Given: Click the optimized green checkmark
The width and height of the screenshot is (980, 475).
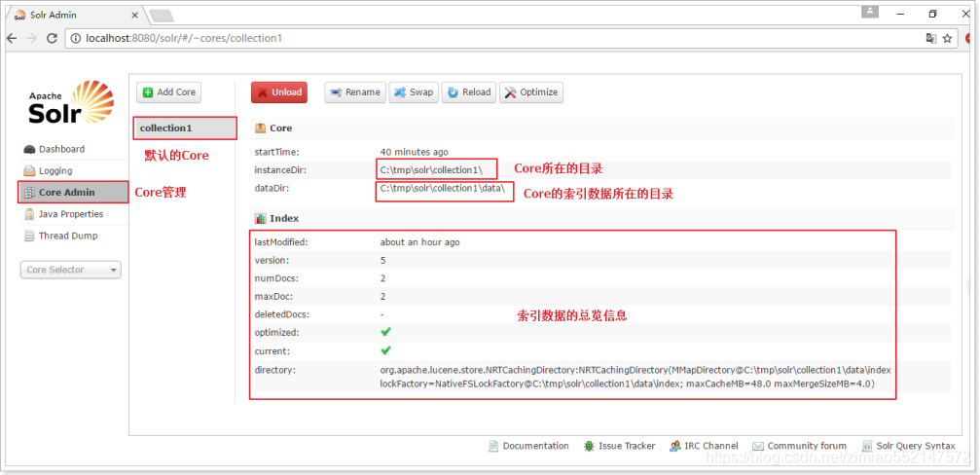Looking at the screenshot, I should coord(385,332).
